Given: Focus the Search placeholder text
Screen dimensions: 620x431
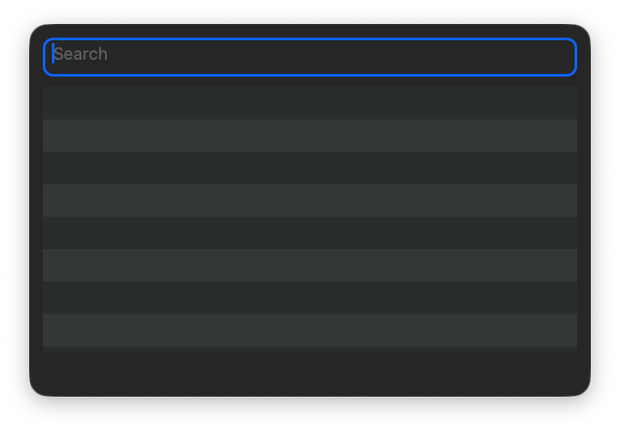Looking at the screenshot, I should point(81,54).
